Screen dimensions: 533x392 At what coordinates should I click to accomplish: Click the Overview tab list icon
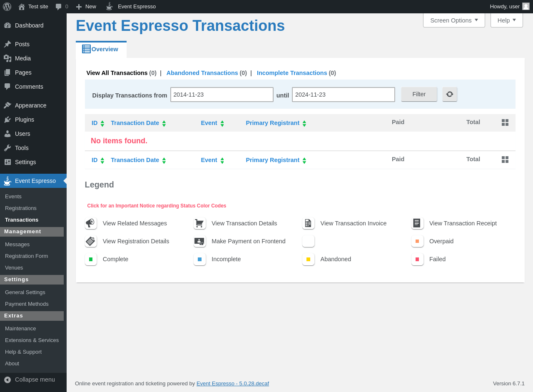(86, 49)
